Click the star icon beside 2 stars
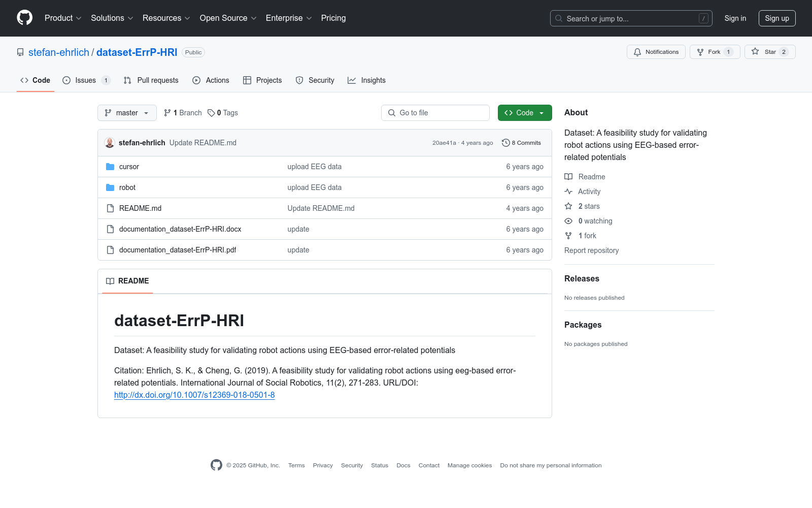This screenshot has height=508, width=812. (x=568, y=206)
